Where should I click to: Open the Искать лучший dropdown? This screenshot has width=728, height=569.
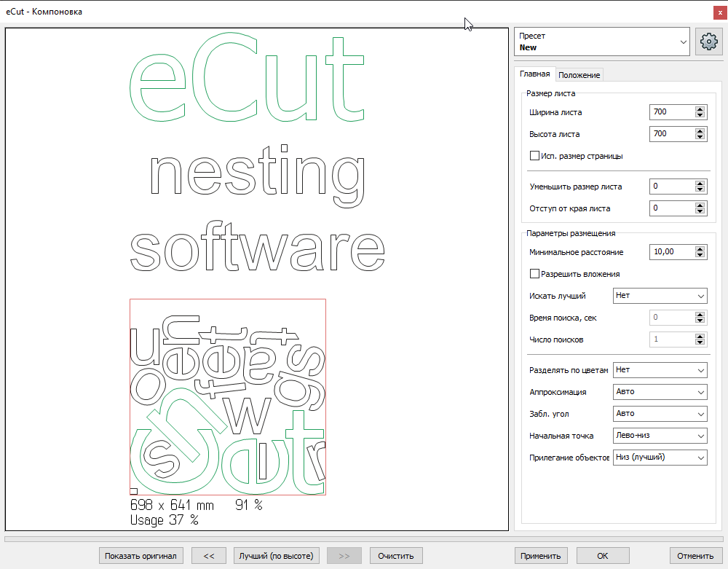[x=660, y=295]
